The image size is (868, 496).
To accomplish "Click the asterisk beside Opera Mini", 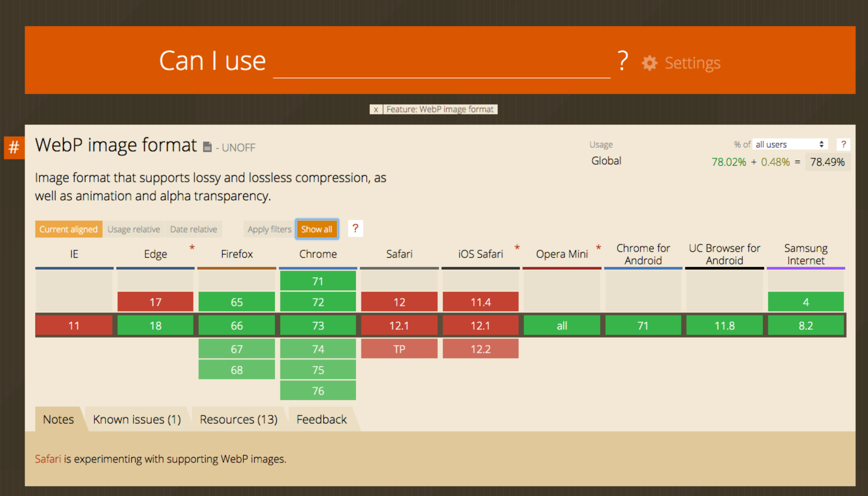I will [x=598, y=248].
